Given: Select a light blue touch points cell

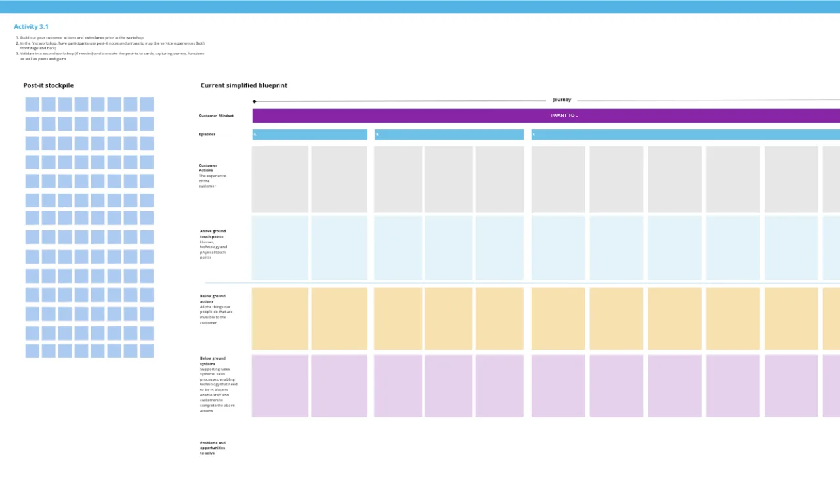Looking at the screenshot, I should pyautogui.click(x=280, y=248).
